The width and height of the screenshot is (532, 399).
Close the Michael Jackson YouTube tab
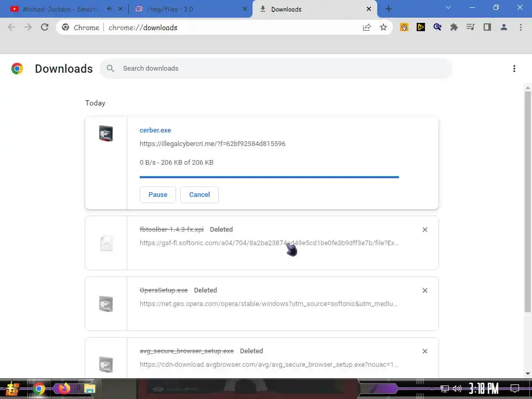tap(120, 9)
